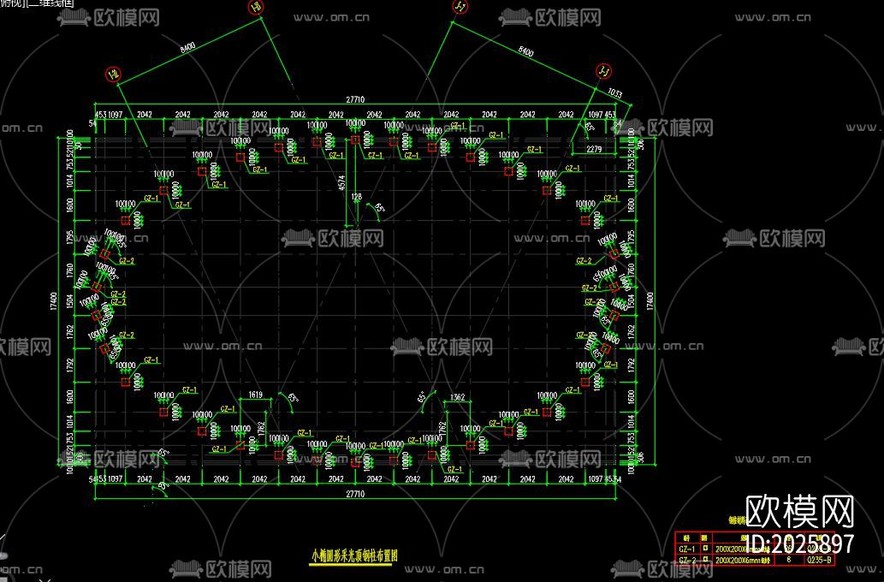Click the 17400 dimension on the left side
Viewport: 884px width, 582px height.
tap(54, 301)
